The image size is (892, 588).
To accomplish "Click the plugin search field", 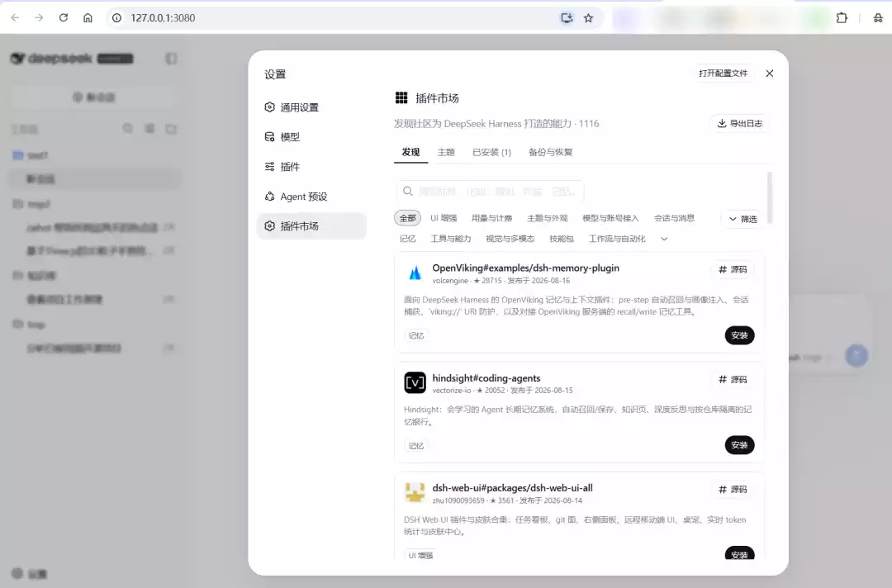I will pyautogui.click(x=491, y=192).
